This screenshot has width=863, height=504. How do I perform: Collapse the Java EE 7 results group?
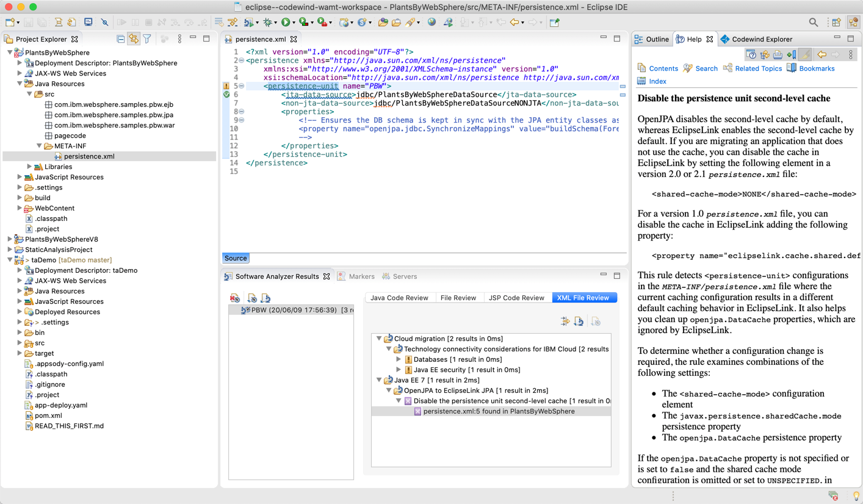pyautogui.click(x=379, y=380)
